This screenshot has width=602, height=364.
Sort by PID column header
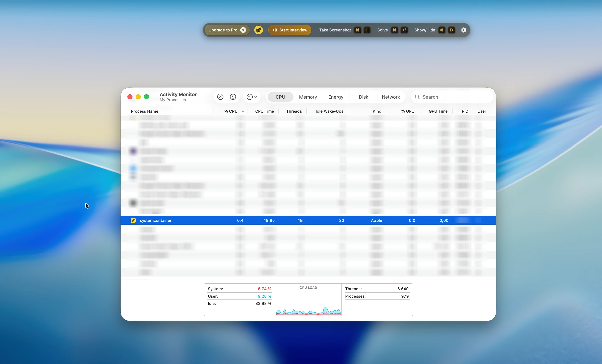click(465, 111)
